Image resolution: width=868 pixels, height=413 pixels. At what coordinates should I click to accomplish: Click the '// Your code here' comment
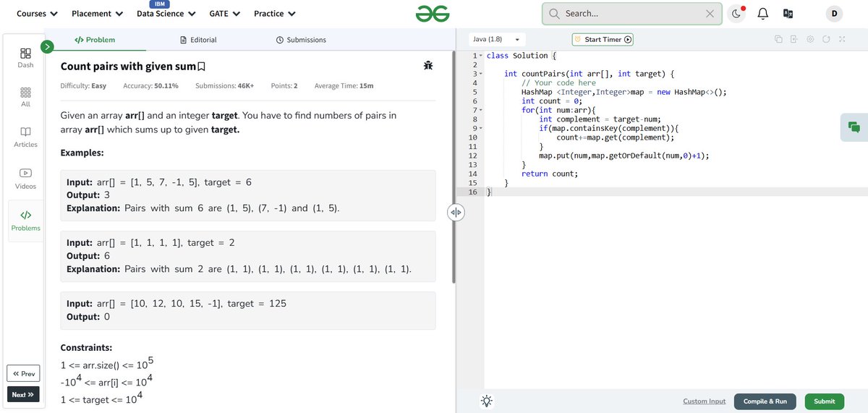point(558,83)
